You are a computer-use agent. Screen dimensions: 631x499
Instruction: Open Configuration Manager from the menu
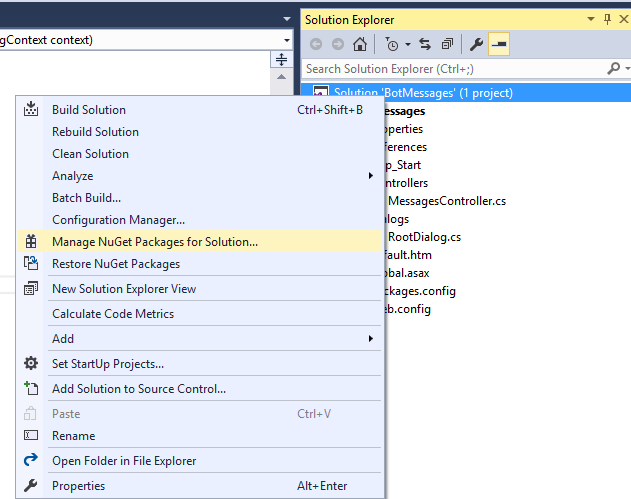tap(119, 220)
